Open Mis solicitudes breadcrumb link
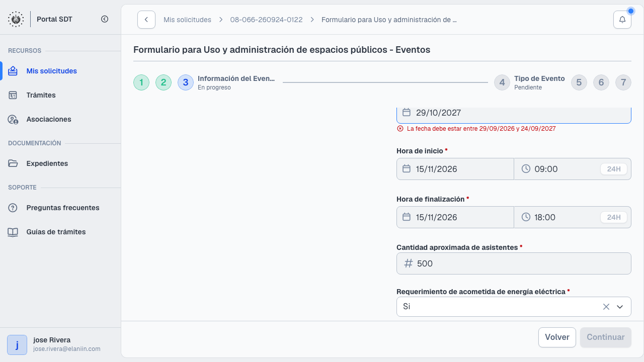This screenshot has width=644, height=362. coord(187,20)
